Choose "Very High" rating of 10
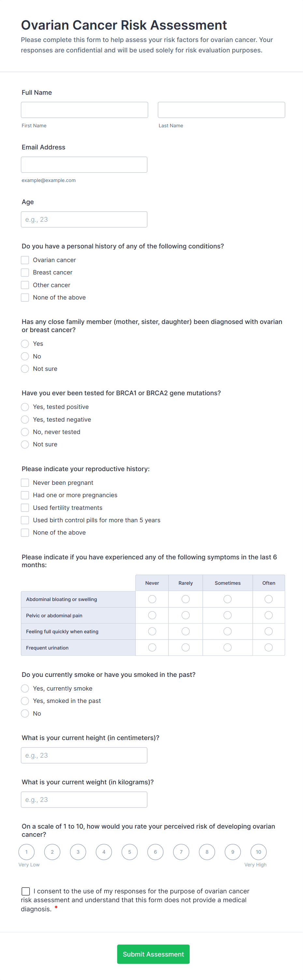Viewport: 303px width, 980px height. (x=258, y=852)
